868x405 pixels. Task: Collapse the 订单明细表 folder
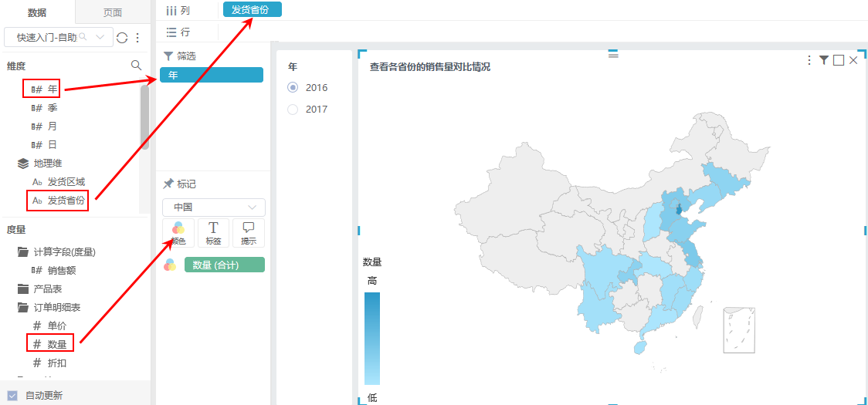point(22,307)
